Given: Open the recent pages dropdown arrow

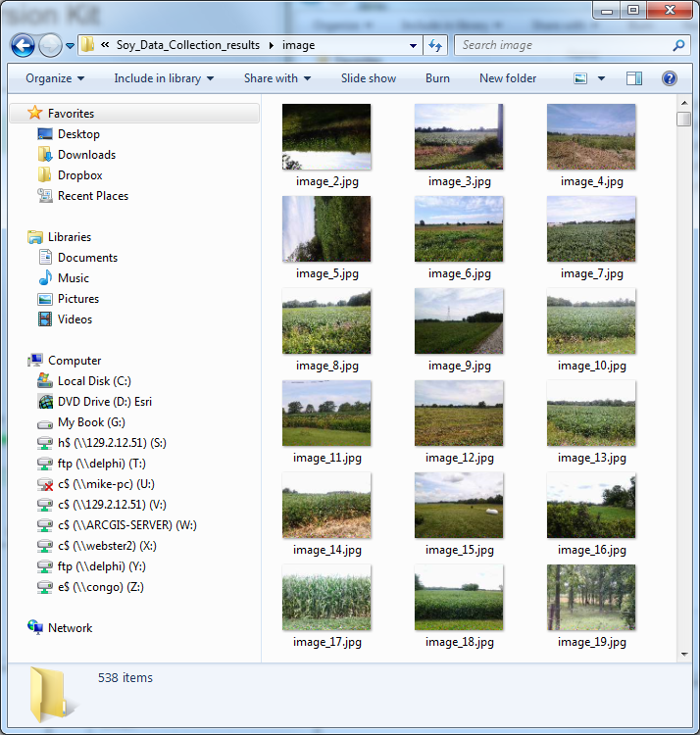Looking at the screenshot, I should coord(70,46).
